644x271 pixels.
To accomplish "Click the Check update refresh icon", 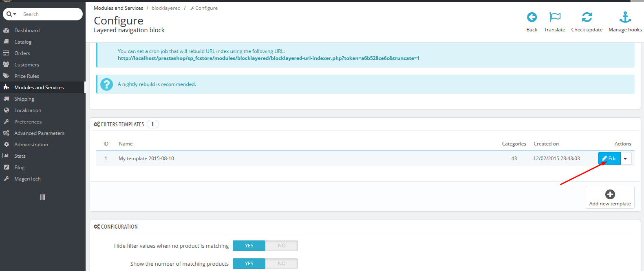I will 587,17.
